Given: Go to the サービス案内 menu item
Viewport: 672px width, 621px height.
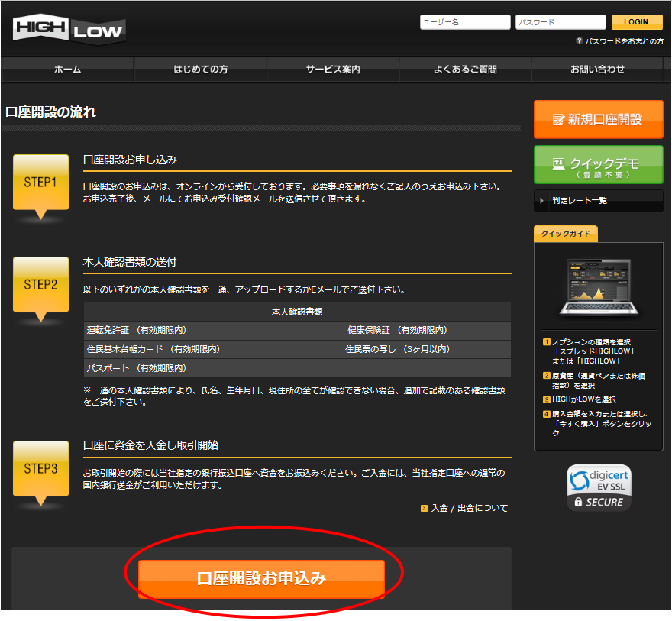Looking at the screenshot, I should [x=333, y=70].
